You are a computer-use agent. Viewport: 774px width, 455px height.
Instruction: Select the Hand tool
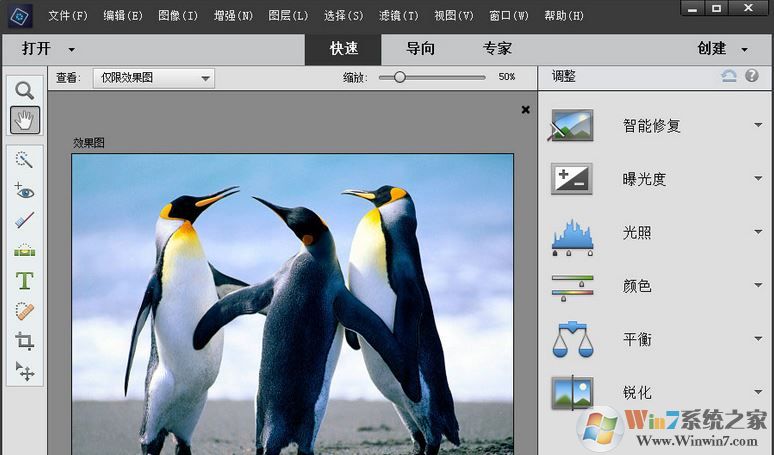pyautogui.click(x=25, y=120)
